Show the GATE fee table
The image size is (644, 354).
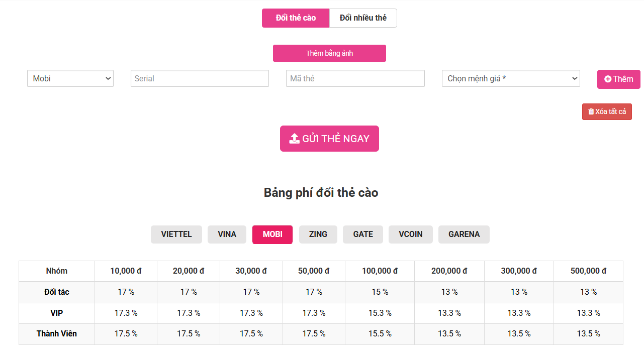click(363, 234)
